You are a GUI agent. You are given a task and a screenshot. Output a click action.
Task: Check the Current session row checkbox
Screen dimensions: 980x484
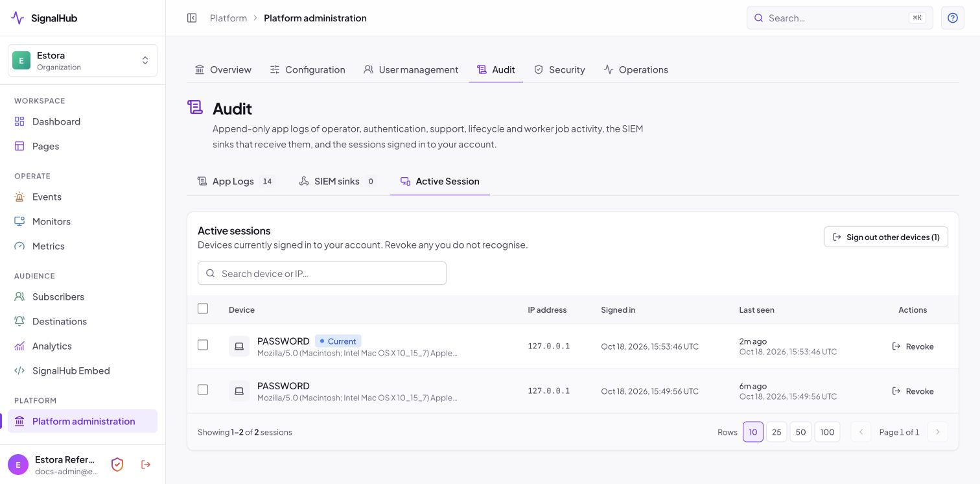click(x=203, y=345)
